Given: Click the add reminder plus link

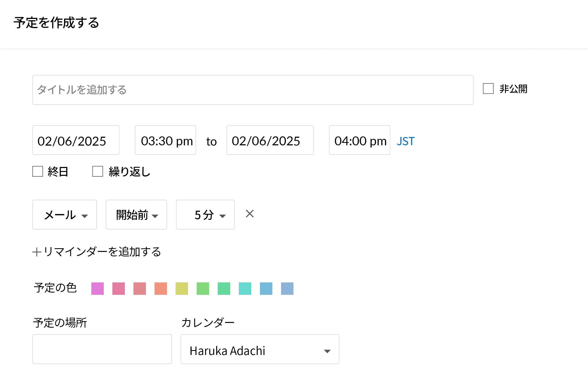Looking at the screenshot, I should 96,252.
